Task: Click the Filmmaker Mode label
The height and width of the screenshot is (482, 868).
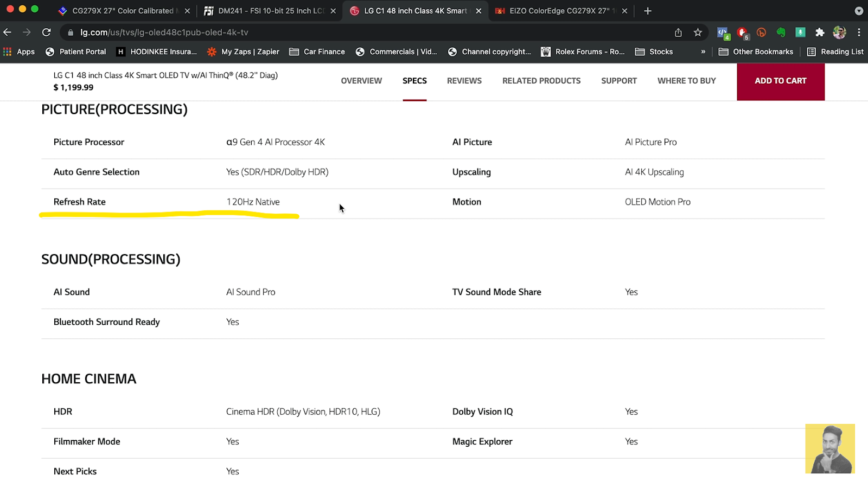Action: 87,441
